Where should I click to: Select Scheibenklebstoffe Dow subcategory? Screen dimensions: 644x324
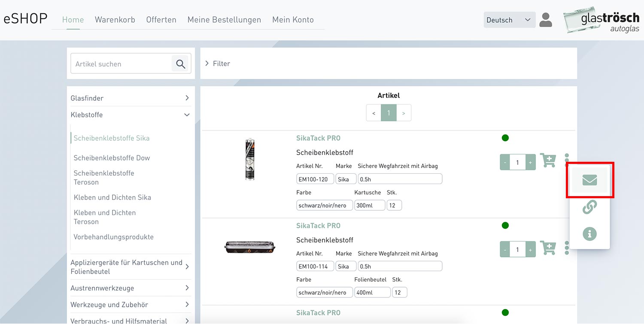112,158
